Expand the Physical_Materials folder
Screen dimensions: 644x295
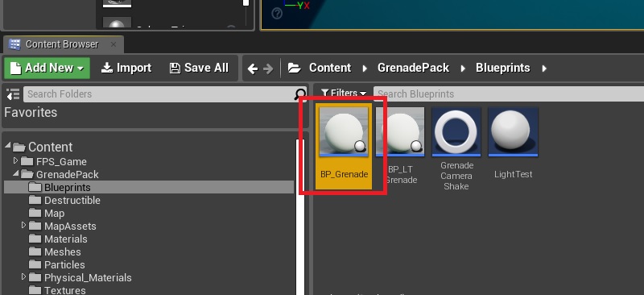(23, 276)
